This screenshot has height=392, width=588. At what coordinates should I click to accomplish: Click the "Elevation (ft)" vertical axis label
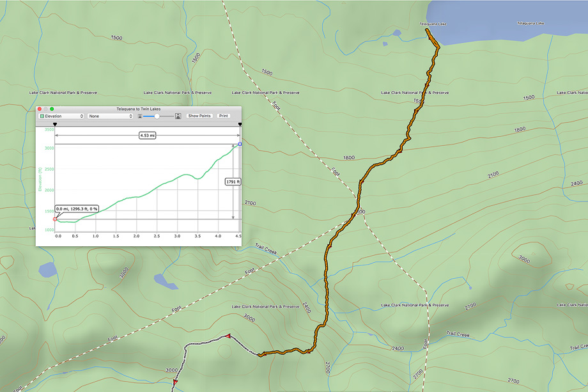click(x=40, y=179)
